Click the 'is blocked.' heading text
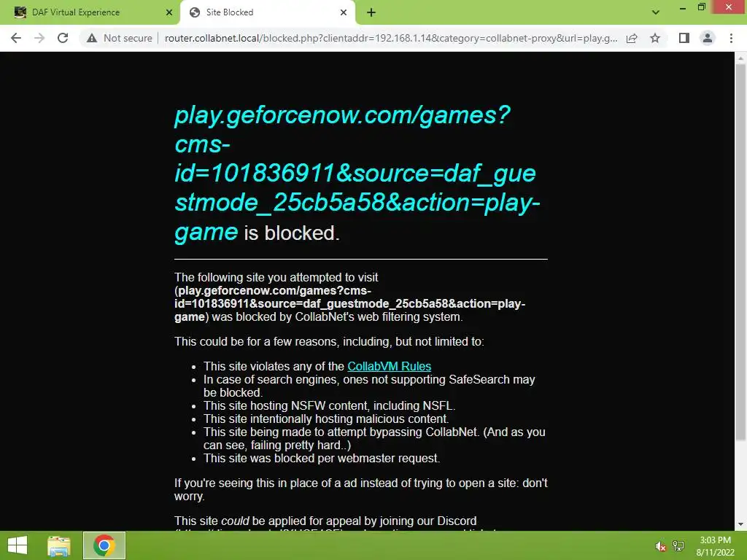The height and width of the screenshot is (560, 747). point(292,233)
